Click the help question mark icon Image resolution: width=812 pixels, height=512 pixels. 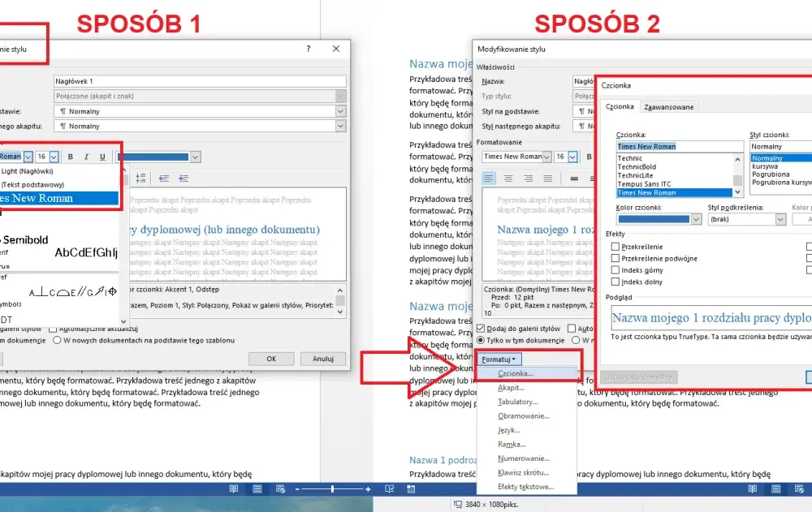click(308, 49)
